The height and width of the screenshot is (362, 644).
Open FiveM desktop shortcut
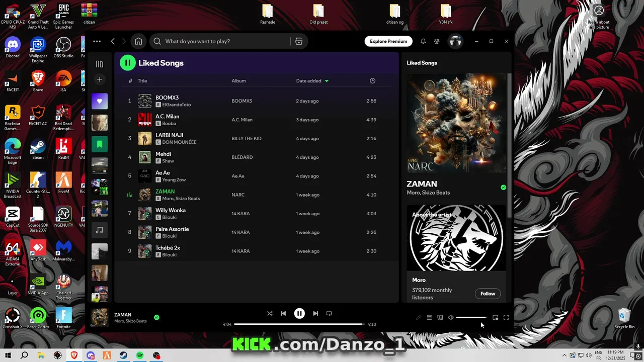tap(63, 183)
